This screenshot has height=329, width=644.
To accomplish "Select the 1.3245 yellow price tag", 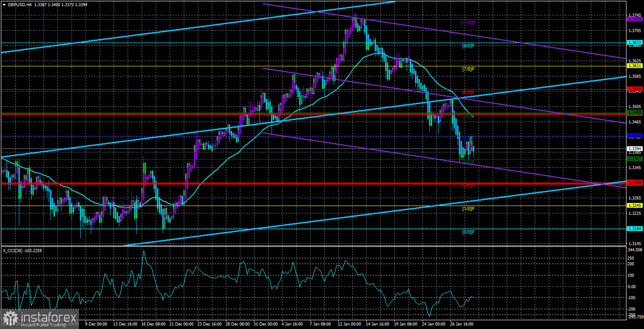I will [635, 206].
